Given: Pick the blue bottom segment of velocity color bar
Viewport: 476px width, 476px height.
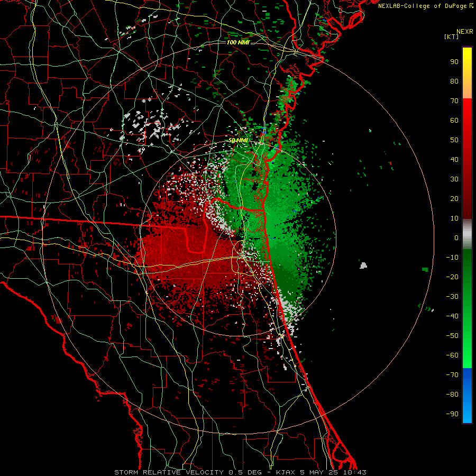Looking at the screenshot, I should tap(467, 396).
